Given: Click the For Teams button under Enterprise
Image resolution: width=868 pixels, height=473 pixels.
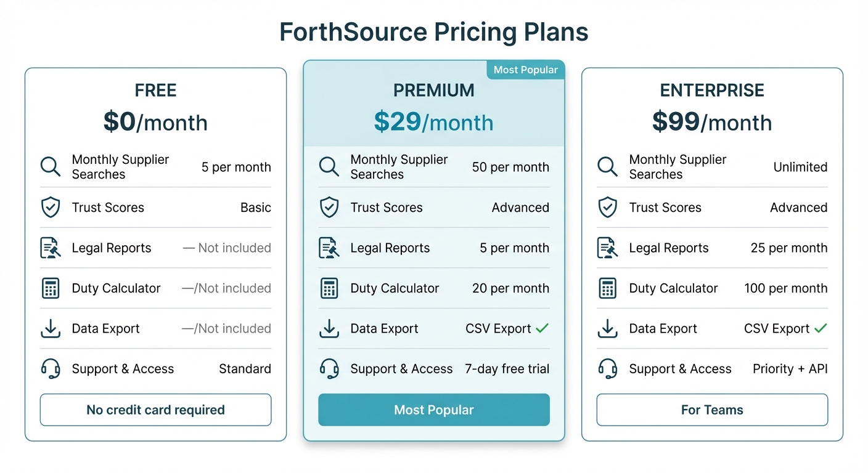Looking at the screenshot, I should click(712, 410).
